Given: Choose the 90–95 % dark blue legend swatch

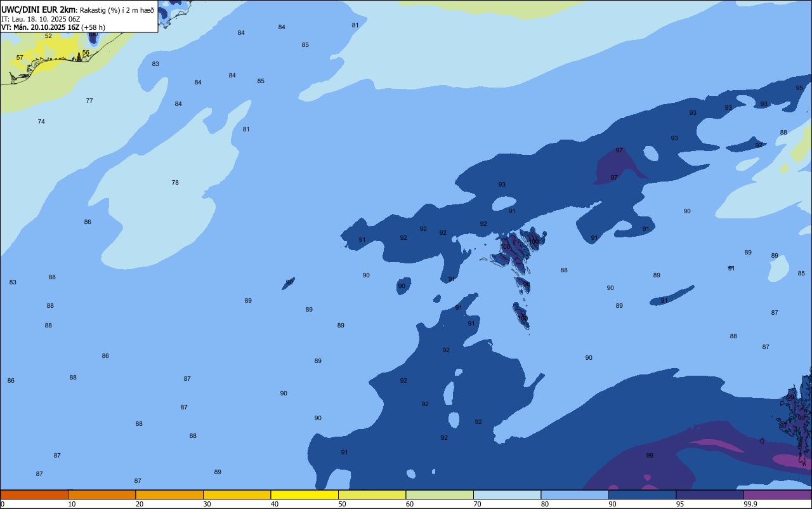Looking at the screenshot, I should 642,494.
